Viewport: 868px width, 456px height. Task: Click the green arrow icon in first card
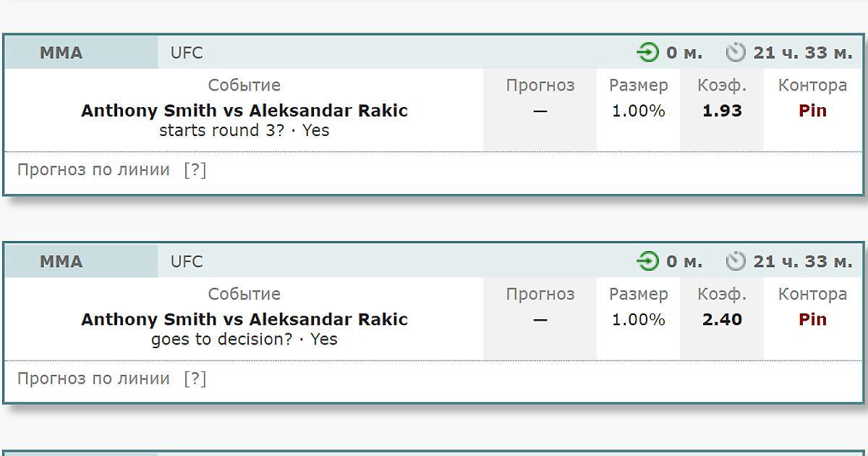pyautogui.click(x=648, y=53)
